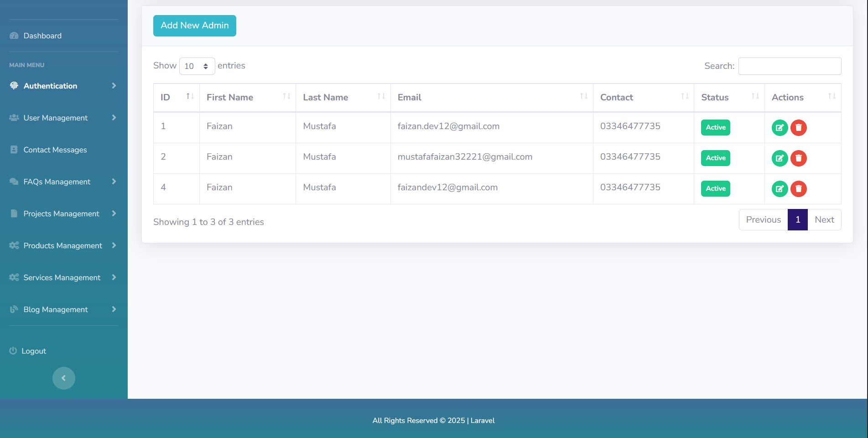The image size is (868, 438).
Task: Collapse the sidebar with the round arrow button
Action: coord(64,378)
